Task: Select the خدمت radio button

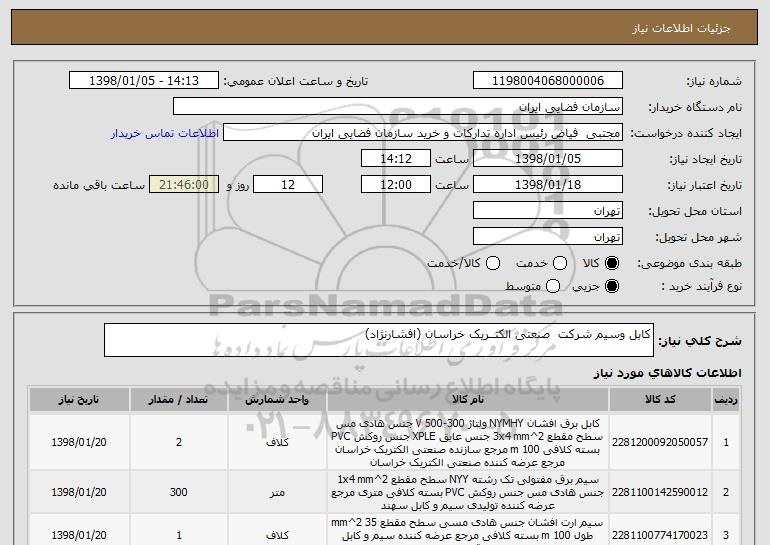Action: 560,263
